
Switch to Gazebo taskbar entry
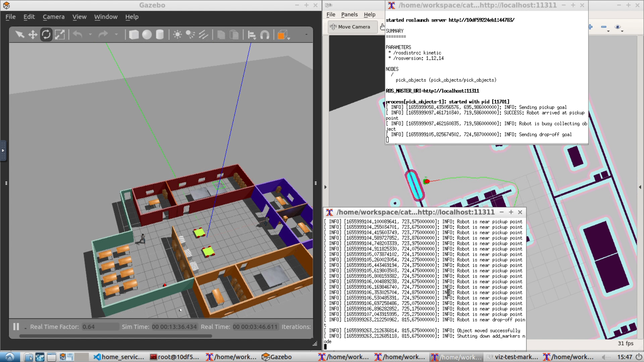(x=277, y=357)
